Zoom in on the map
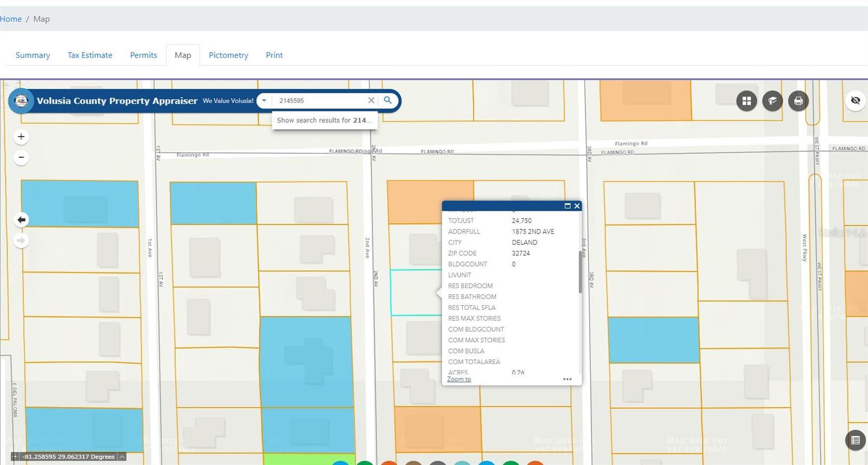 (x=21, y=137)
